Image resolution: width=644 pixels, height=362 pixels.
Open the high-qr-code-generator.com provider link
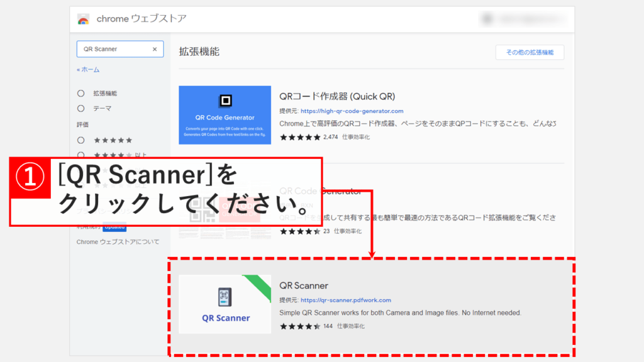pyautogui.click(x=352, y=111)
